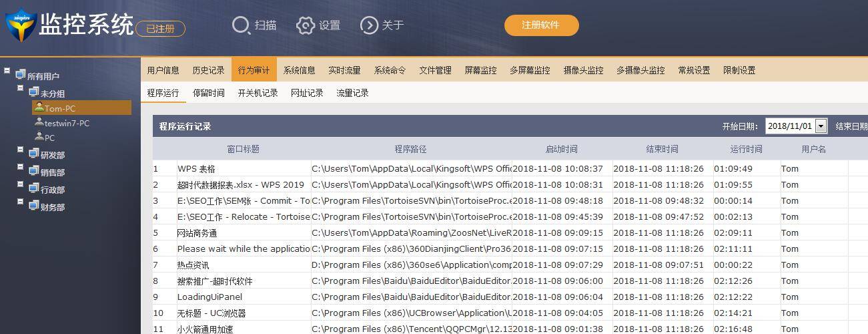This screenshot has height=334, width=868.
Task: Click the '网站商务通' row title
Action: click(x=197, y=233)
